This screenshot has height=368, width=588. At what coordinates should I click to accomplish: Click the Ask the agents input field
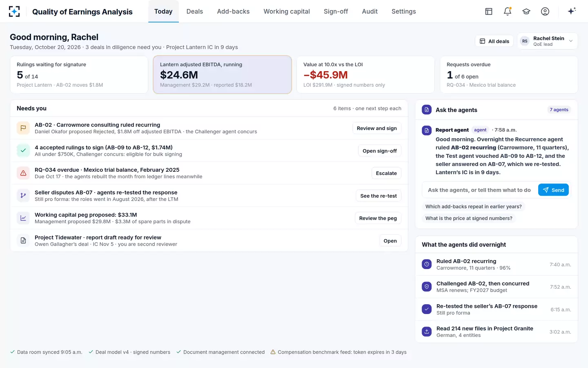pos(479,190)
